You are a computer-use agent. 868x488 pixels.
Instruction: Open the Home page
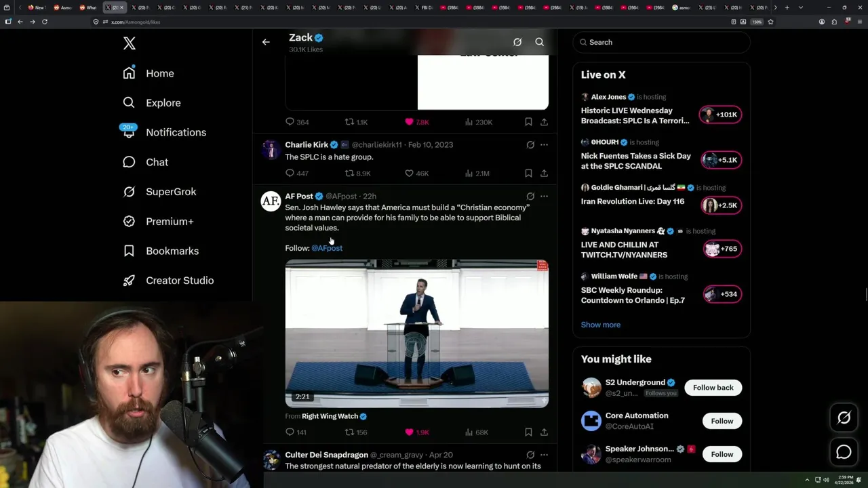(x=149, y=73)
